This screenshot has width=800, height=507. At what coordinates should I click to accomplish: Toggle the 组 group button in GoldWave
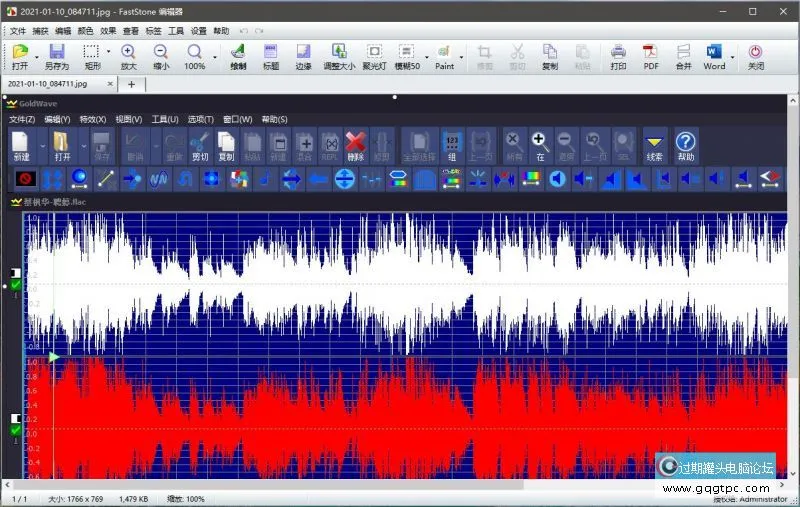point(452,146)
